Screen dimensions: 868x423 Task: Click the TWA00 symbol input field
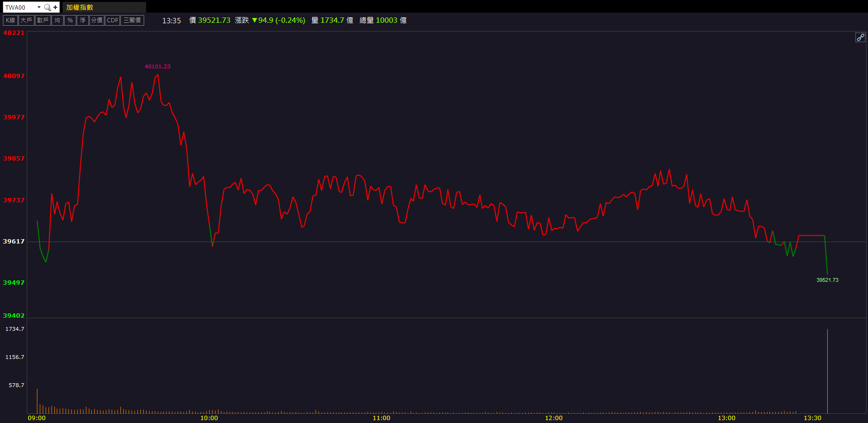point(19,7)
